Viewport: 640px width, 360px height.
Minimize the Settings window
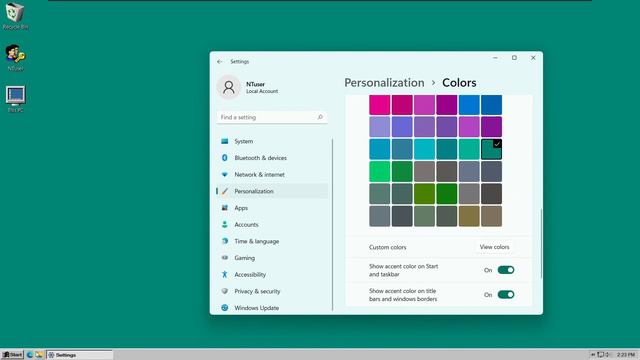pos(495,58)
